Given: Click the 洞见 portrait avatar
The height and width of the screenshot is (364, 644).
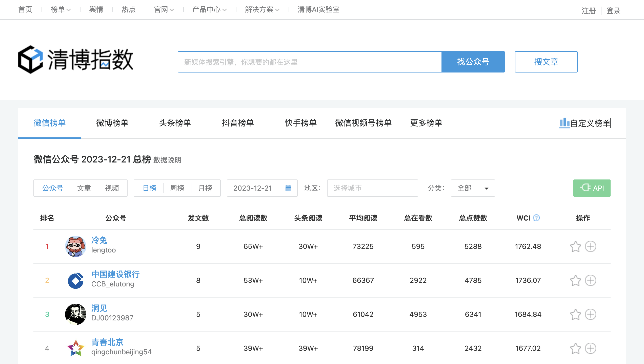Looking at the screenshot, I should (x=75, y=314).
